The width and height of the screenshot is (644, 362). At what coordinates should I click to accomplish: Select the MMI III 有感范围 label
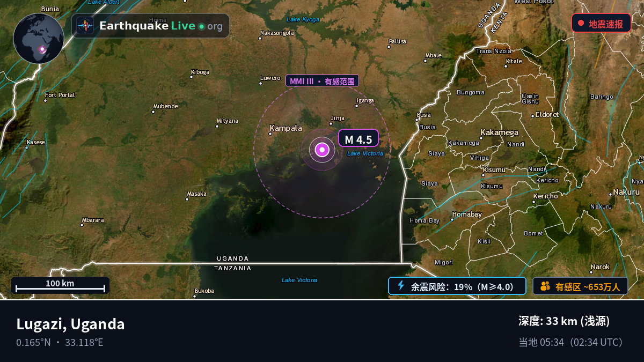[322, 81]
